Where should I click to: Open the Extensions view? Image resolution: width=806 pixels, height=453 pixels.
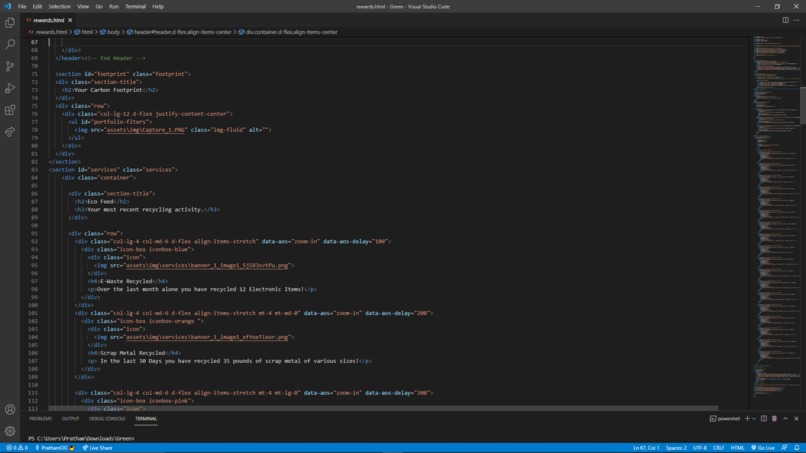point(10,110)
